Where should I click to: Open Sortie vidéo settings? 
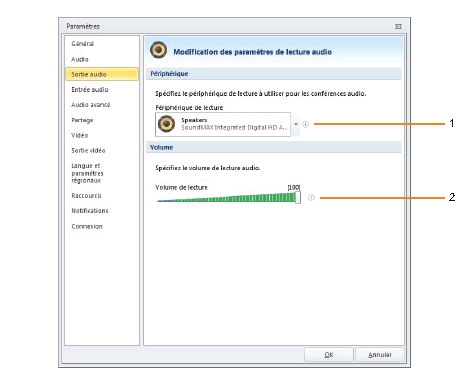point(88,150)
